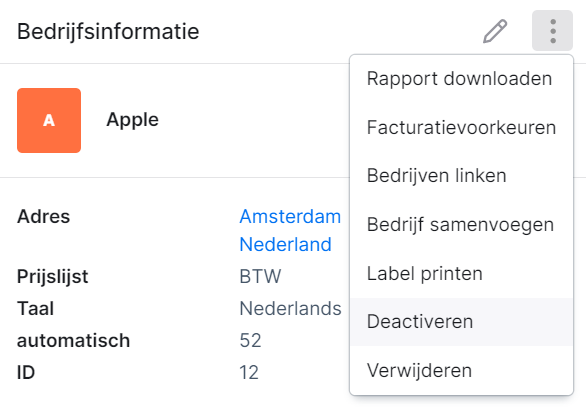Click the automatisch value 52

[250, 340]
